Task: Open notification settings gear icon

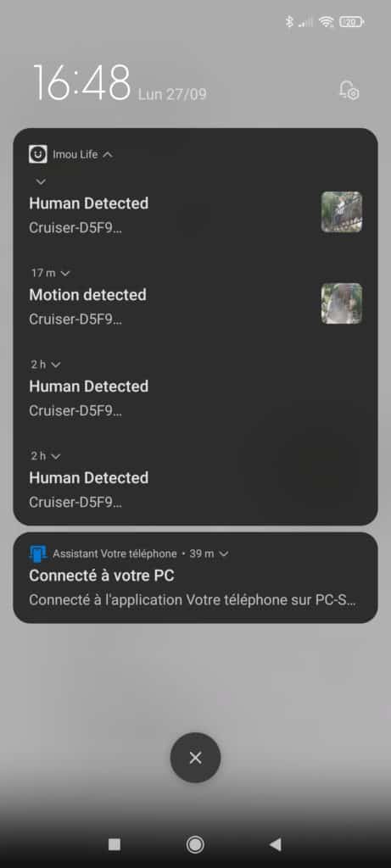Action: 349,90
